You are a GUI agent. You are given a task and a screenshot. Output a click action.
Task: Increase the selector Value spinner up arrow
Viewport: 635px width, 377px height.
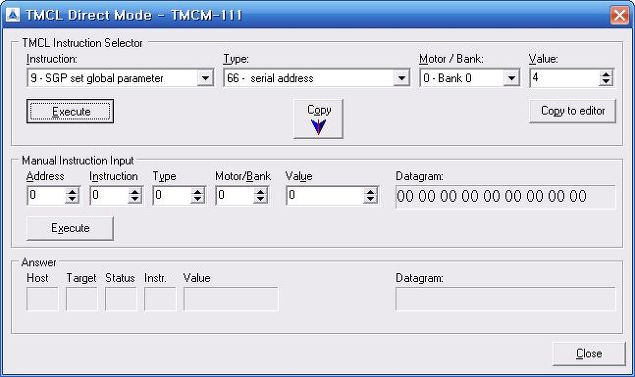pos(606,75)
